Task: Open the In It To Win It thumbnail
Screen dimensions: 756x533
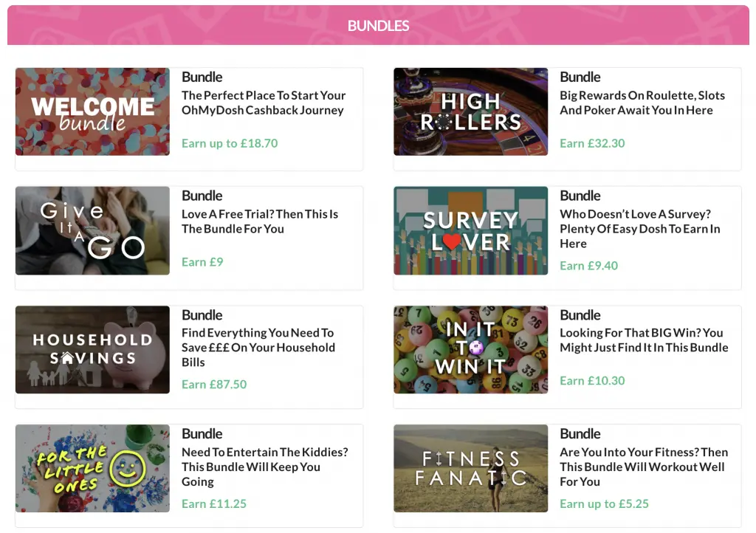Action: [470, 349]
